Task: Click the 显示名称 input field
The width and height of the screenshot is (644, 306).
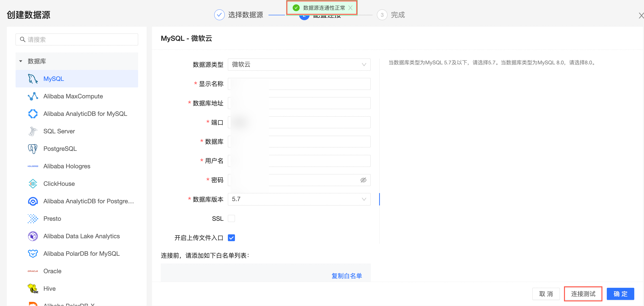Action: pos(299,84)
